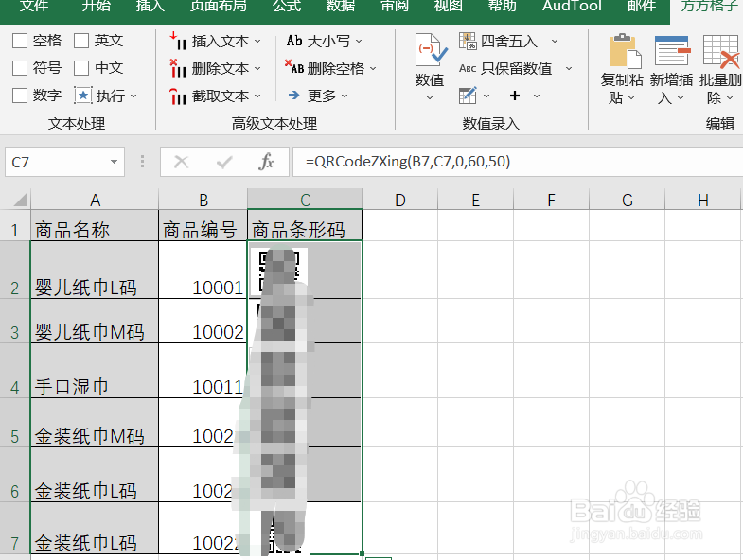Click cell with value 10001
The width and height of the screenshot is (743, 560).
pos(203,270)
